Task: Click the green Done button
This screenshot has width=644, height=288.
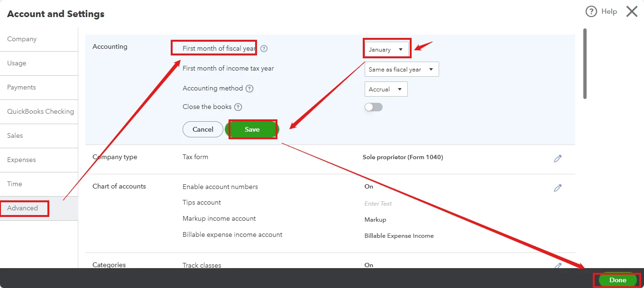Action: (x=618, y=280)
